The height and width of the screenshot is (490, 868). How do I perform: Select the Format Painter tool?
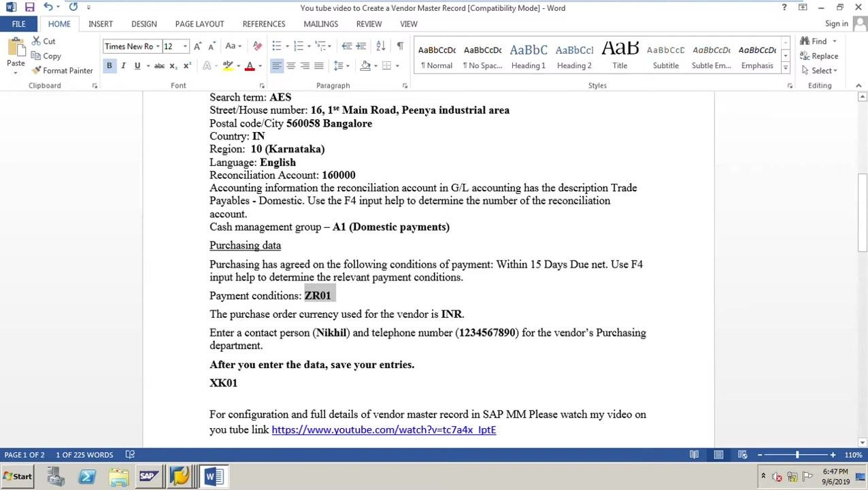tap(62, 71)
